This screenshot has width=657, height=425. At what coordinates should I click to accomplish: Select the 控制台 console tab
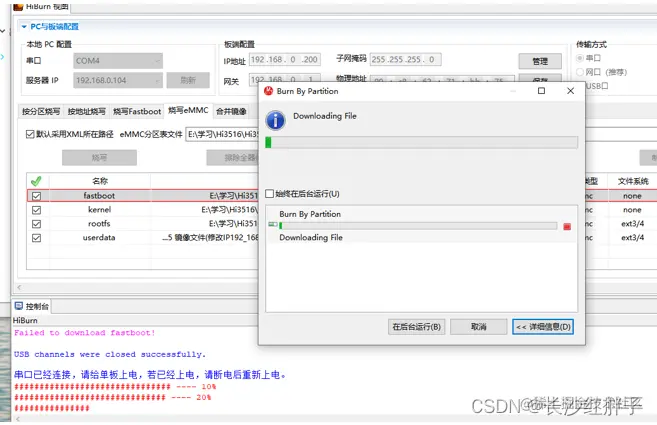[32, 306]
